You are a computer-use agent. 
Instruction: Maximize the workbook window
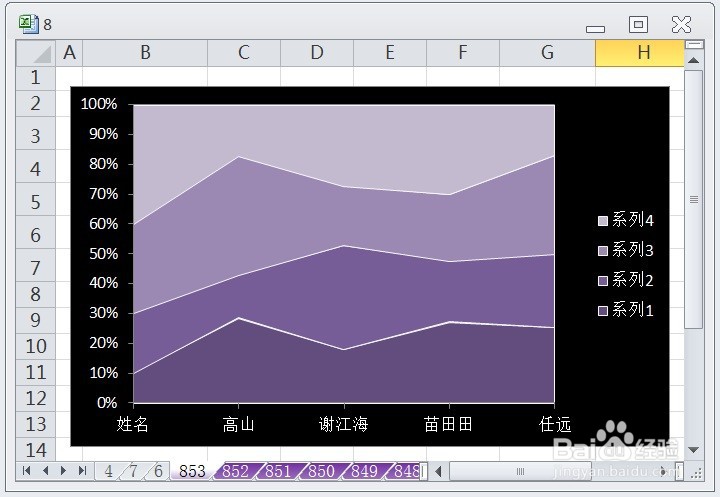tap(638, 24)
